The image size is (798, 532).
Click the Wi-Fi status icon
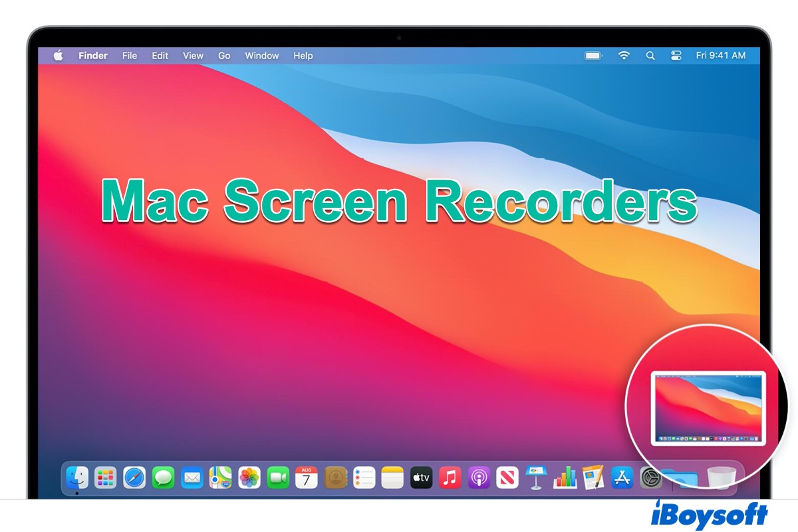(624, 56)
